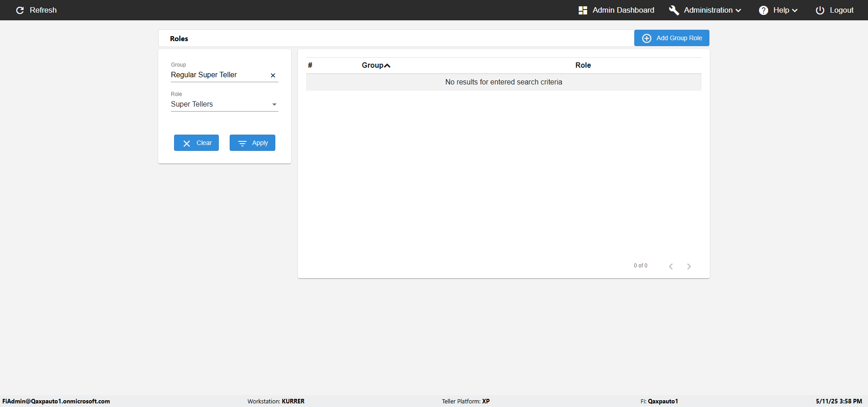
Task: Click the plus circle icon on Add Group Role
Action: (x=647, y=38)
